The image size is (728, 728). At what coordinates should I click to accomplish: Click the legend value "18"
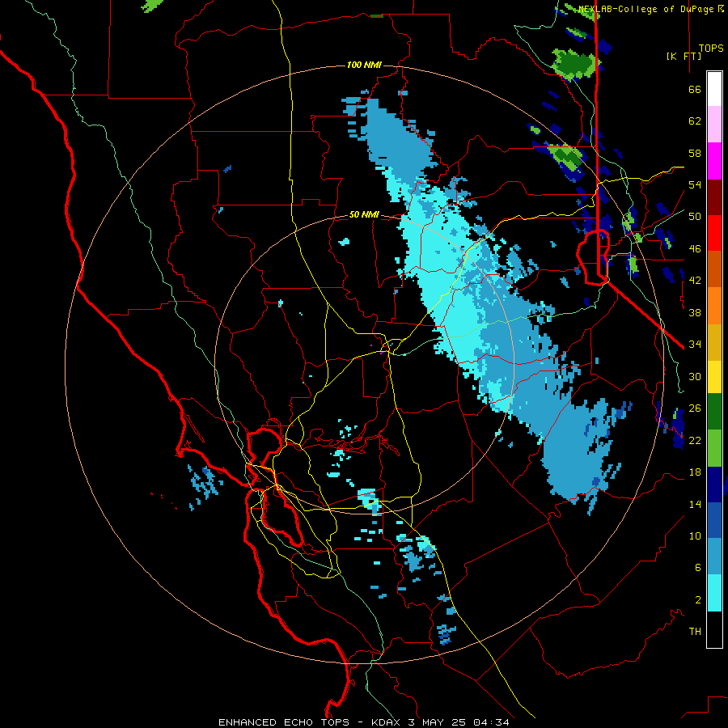pyautogui.click(x=695, y=472)
